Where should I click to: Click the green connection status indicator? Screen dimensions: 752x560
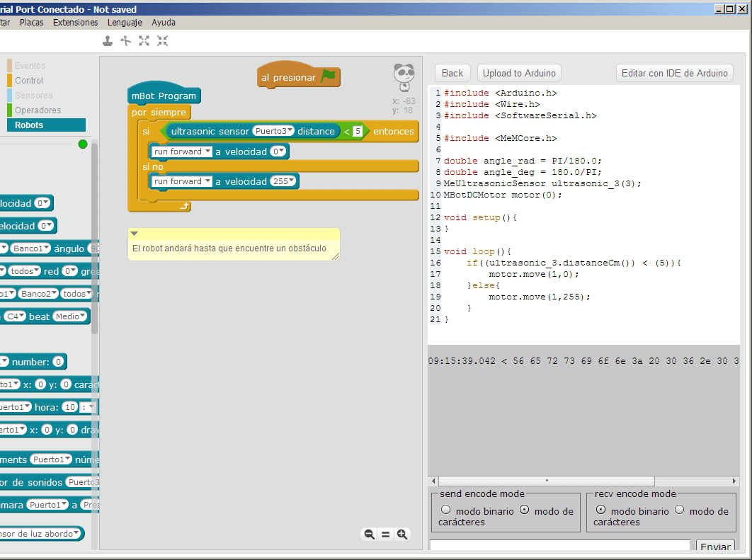pos(83,144)
